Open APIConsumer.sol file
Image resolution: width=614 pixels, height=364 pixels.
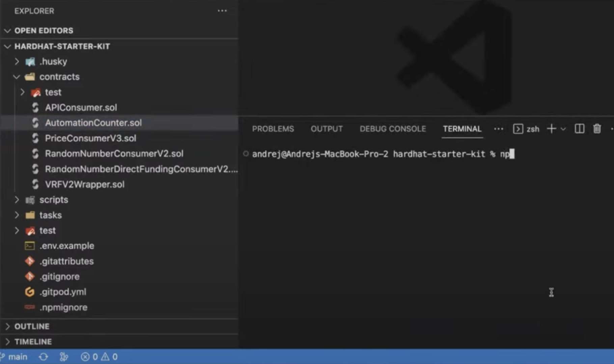click(x=81, y=108)
